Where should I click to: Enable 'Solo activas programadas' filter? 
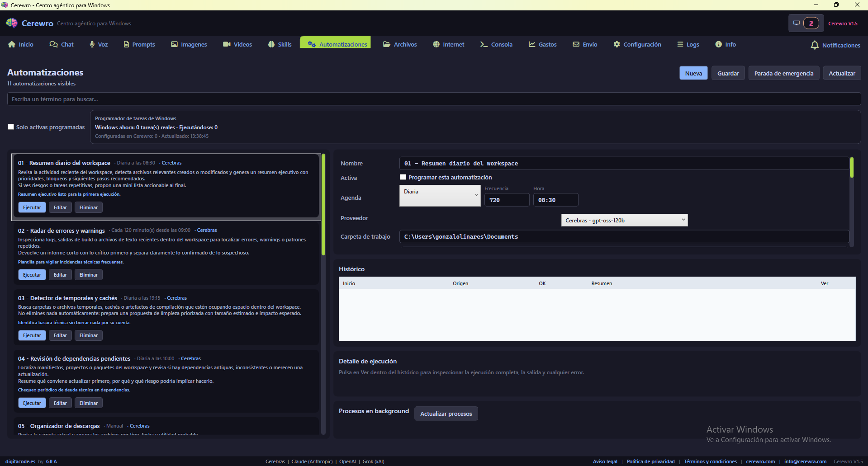coord(11,127)
